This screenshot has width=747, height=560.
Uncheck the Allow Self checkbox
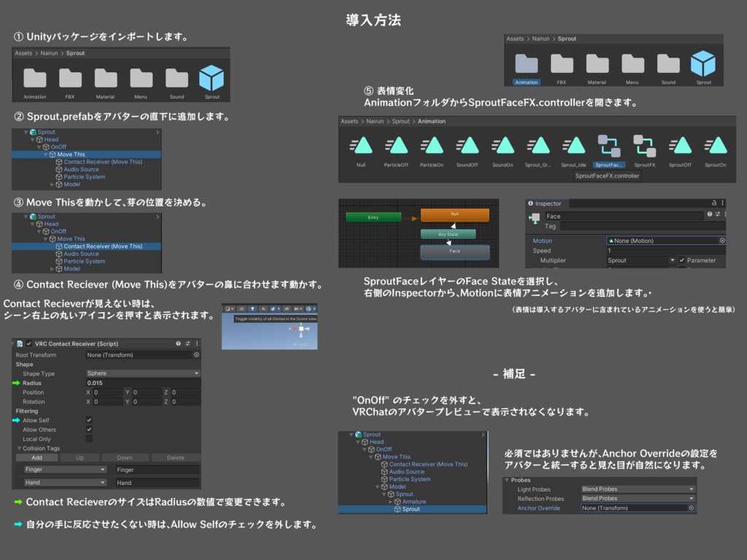tap(89, 420)
